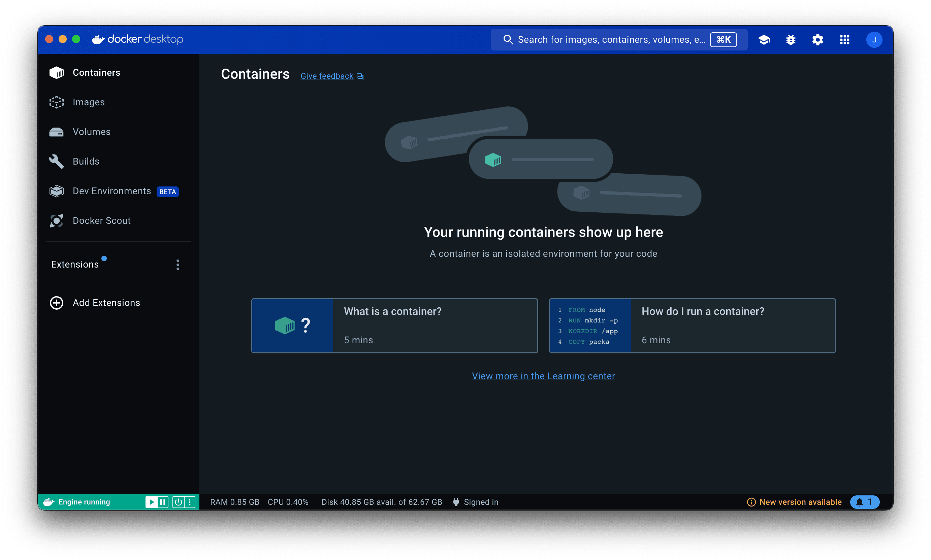Open grid app switcher menu
The image size is (931, 560).
coord(844,38)
